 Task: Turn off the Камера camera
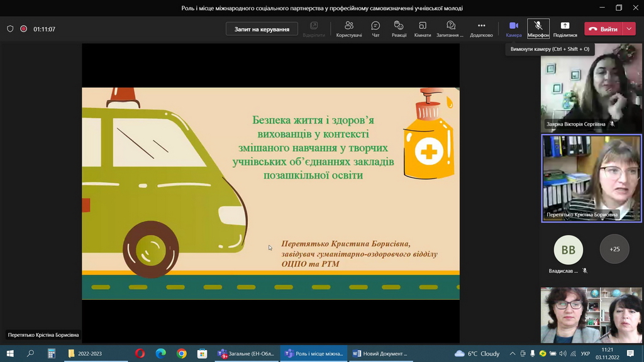pos(513,28)
